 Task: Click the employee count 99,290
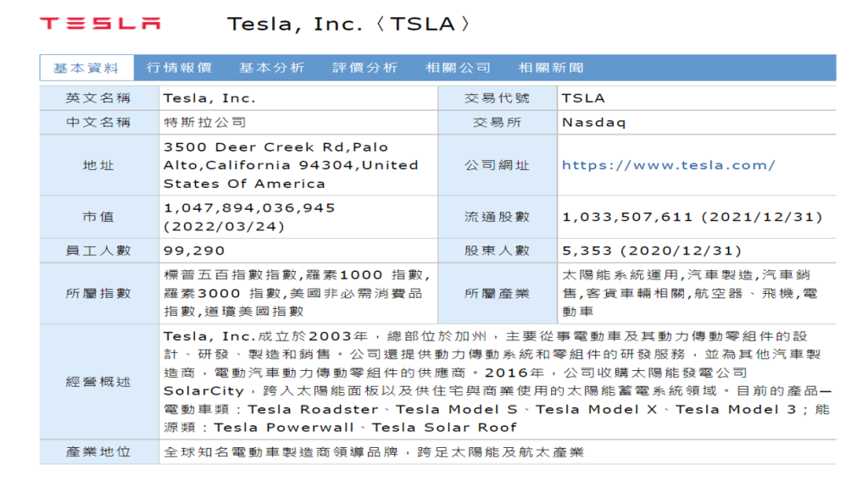(194, 251)
